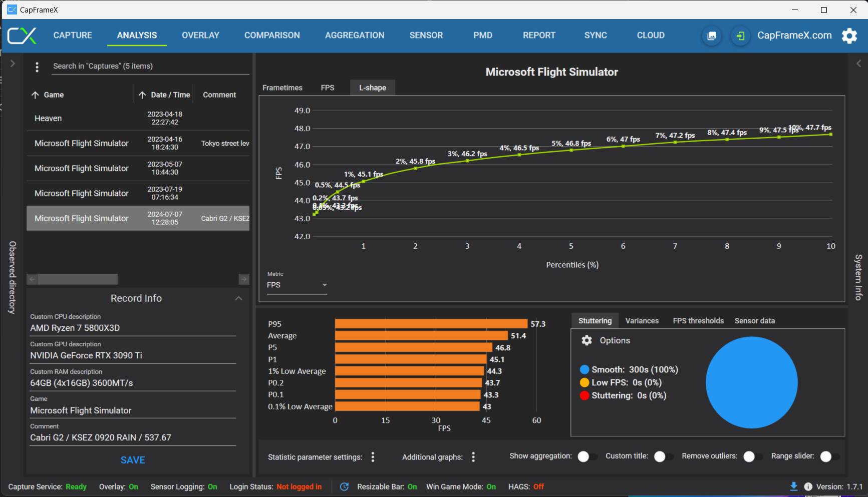Click the Custom GPU description field
Viewport: 868px width, 497px height.
click(x=133, y=356)
